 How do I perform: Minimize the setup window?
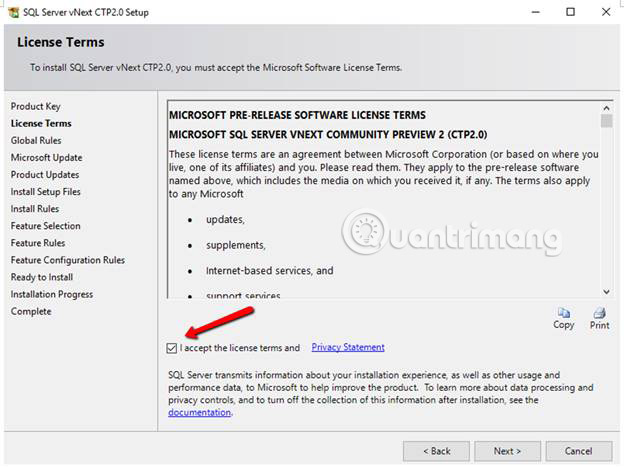pos(536,12)
